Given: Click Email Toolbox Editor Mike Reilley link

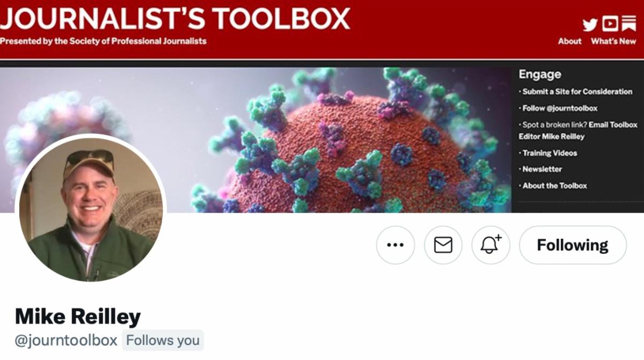Looking at the screenshot, I should [579, 130].
